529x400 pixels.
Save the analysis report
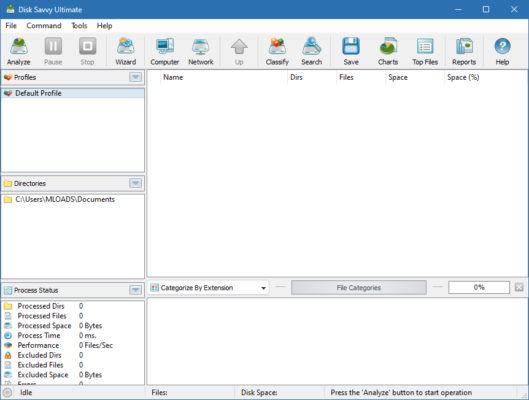coord(351,51)
